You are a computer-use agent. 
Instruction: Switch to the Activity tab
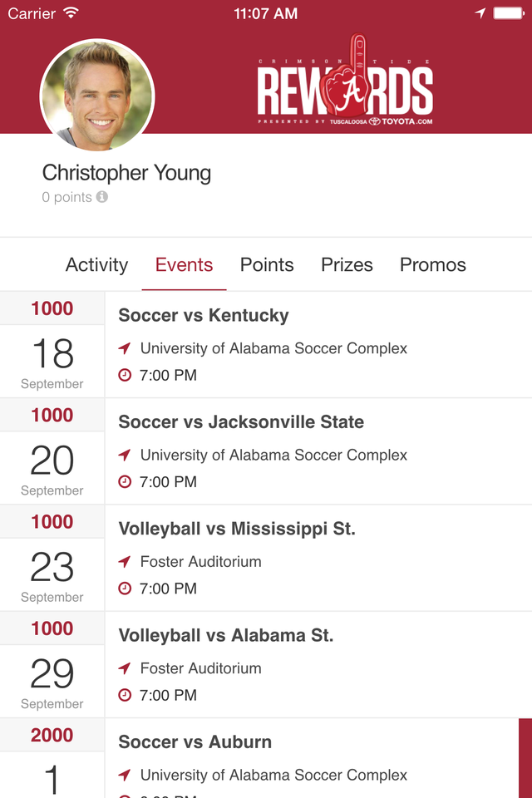tap(96, 265)
